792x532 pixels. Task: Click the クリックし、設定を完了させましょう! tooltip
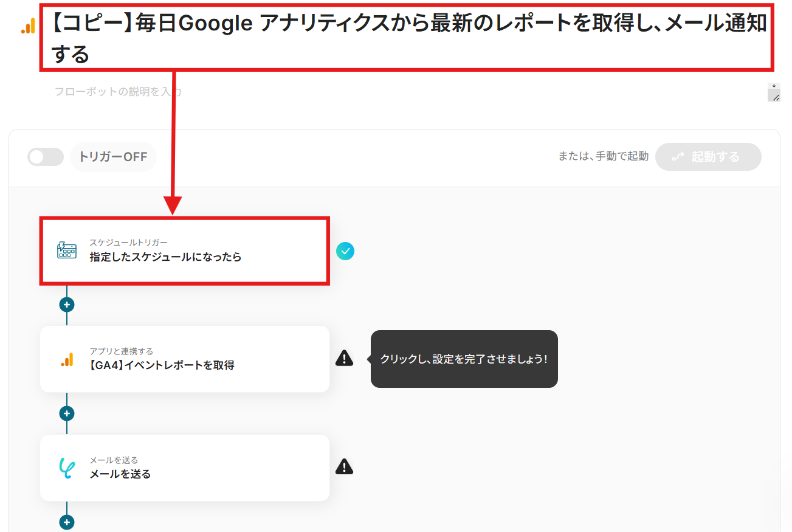point(464,359)
